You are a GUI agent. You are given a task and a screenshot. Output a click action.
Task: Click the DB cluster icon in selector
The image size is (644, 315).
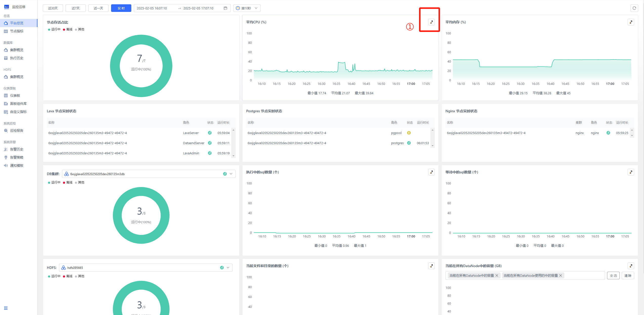tap(67, 174)
